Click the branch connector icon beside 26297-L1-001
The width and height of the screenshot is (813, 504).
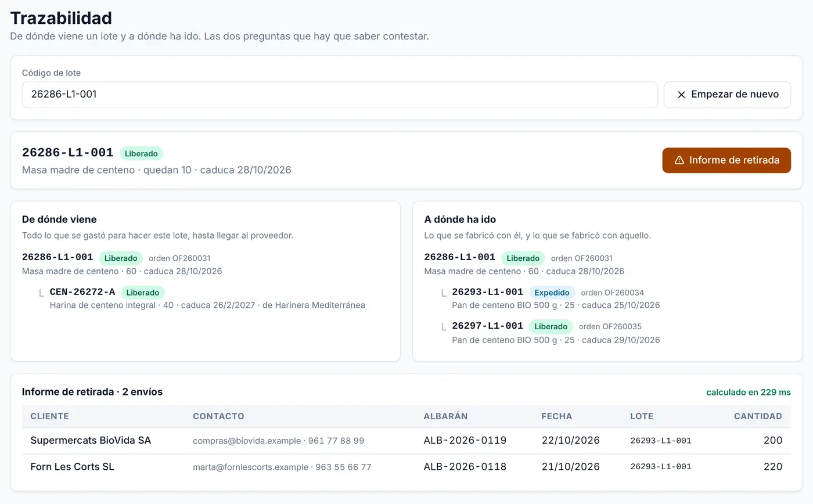[444, 327]
